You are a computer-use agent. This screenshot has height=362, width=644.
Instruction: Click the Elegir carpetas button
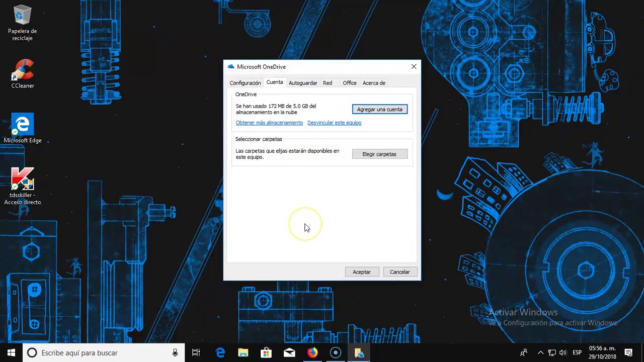[x=380, y=154]
